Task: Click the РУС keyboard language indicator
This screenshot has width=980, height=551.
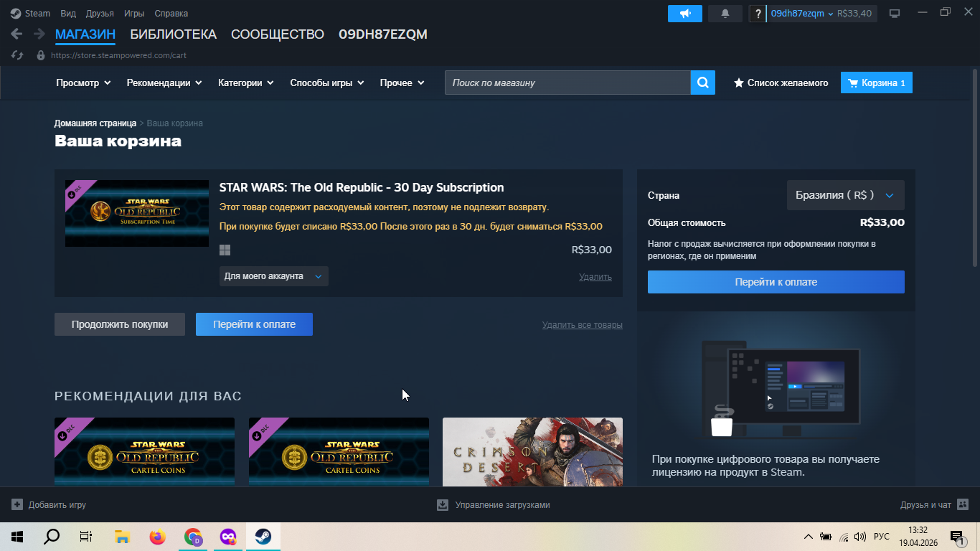Action: pyautogui.click(x=882, y=537)
